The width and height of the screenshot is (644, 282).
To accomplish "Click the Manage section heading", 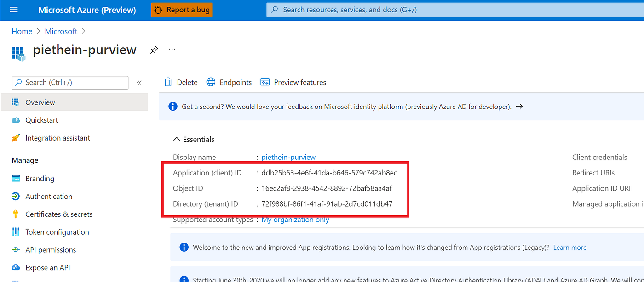I will tap(25, 160).
